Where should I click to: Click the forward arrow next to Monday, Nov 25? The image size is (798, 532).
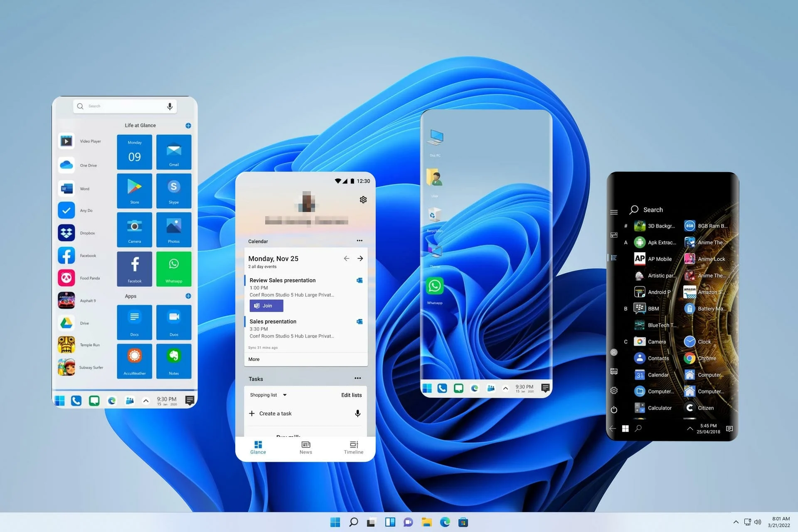click(x=360, y=258)
